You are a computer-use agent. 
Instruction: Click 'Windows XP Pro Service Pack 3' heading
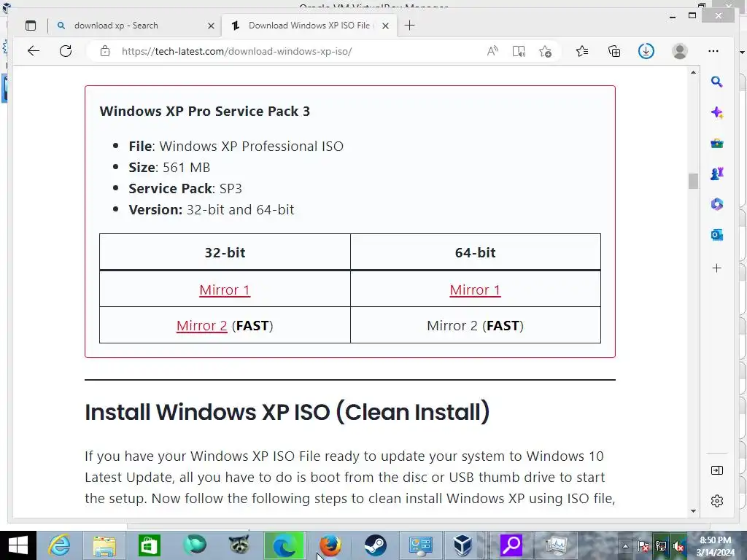pyautogui.click(x=205, y=111)
